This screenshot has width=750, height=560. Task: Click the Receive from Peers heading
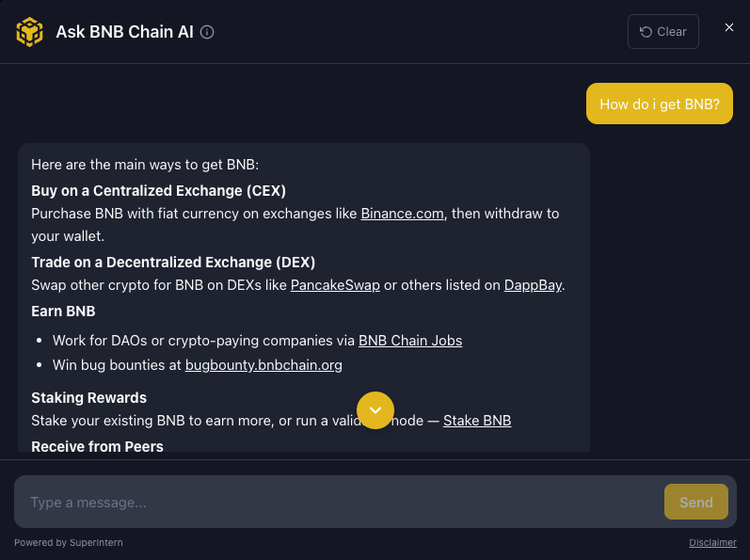pyautogui.click(x=97, y=446)
